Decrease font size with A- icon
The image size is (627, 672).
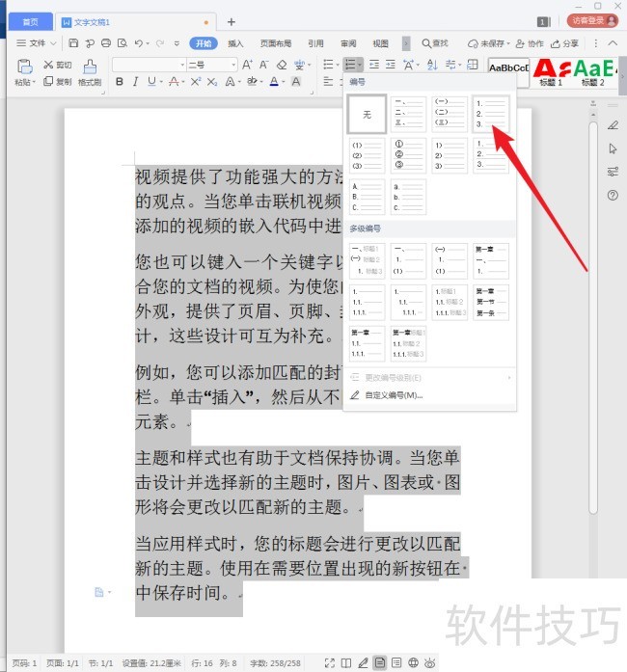tap(263, 65)
